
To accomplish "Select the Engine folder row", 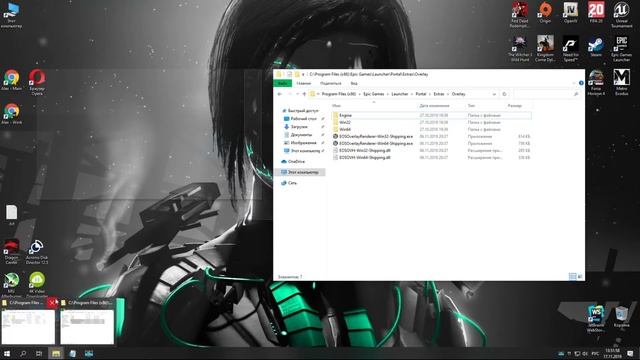I will tap(431, 116).
